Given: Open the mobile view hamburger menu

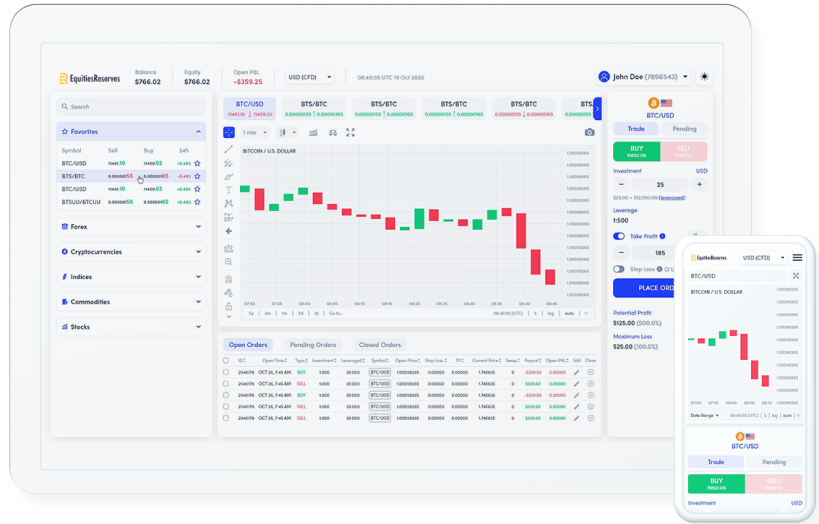Looking at the screenshot, I should (x=797, y=258).
